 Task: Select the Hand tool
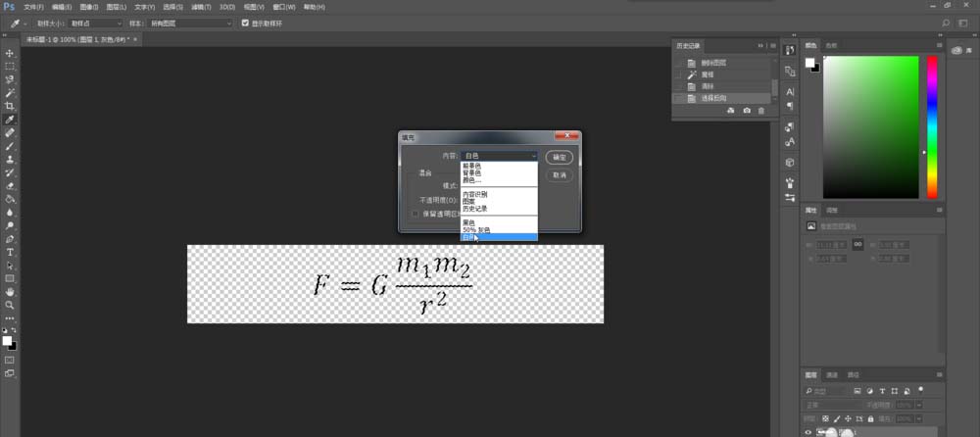pyautogui.click(x=10, y=292)
